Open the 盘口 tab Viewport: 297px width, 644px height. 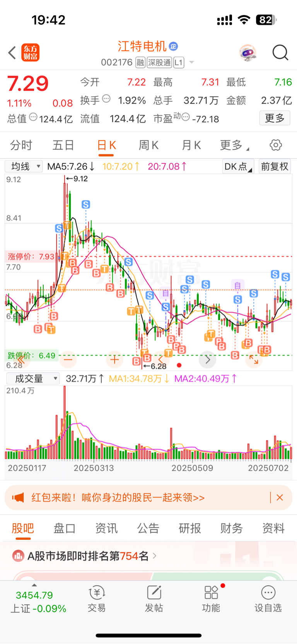pos(65,528)
